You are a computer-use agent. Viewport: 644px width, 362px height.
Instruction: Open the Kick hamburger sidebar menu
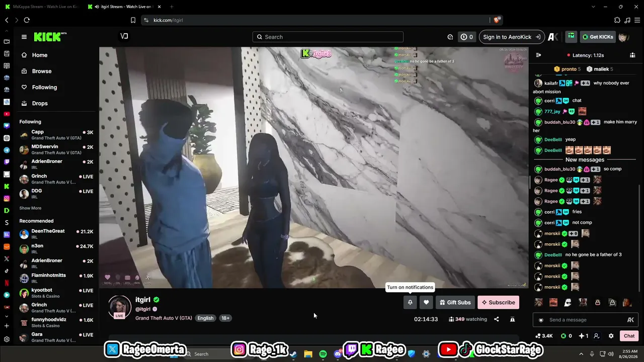click(x=24, y=37)
